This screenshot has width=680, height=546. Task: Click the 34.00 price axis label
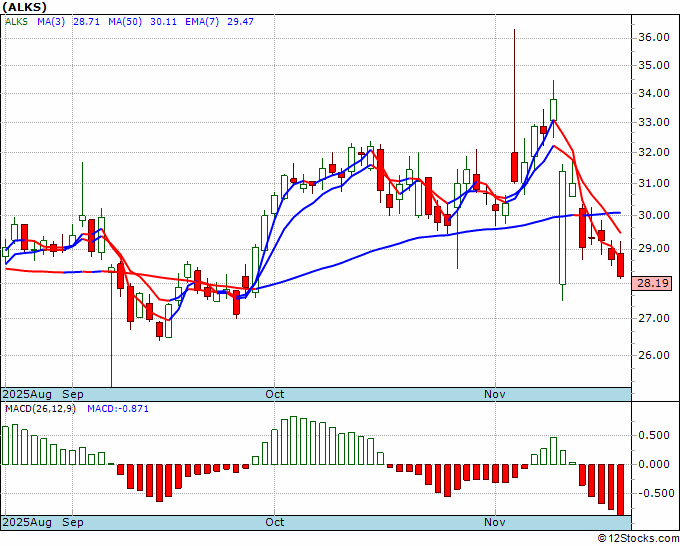point(654,93)
